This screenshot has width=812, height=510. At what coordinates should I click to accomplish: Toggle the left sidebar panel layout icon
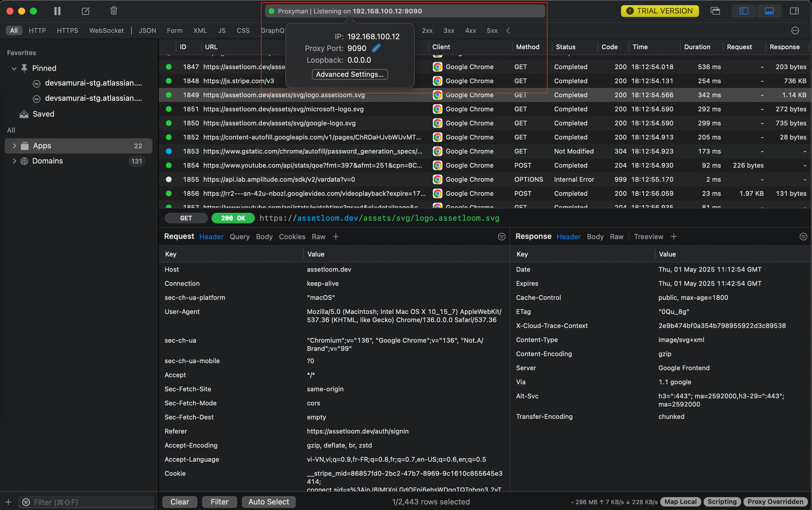(x=744, y=11)
